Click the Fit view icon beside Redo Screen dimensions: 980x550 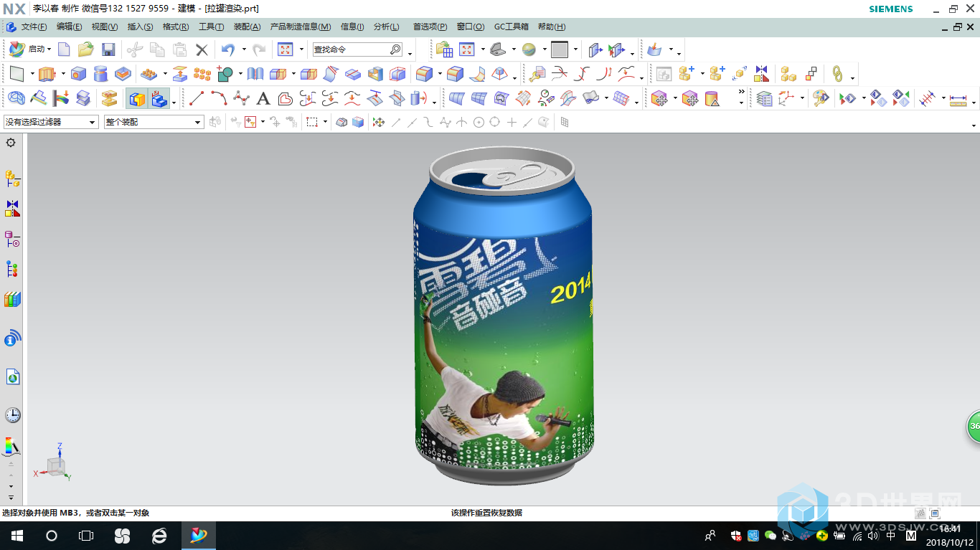pos(286,49)
